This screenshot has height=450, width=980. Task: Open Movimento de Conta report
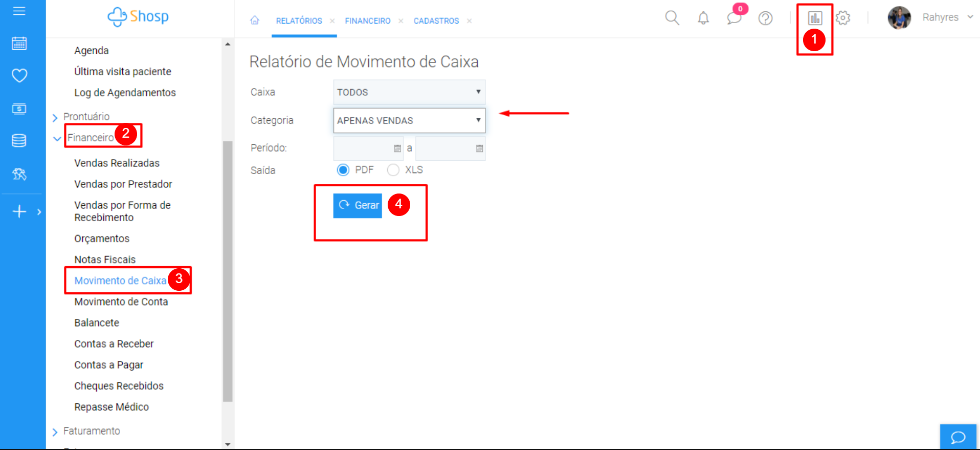coord(121,302)
